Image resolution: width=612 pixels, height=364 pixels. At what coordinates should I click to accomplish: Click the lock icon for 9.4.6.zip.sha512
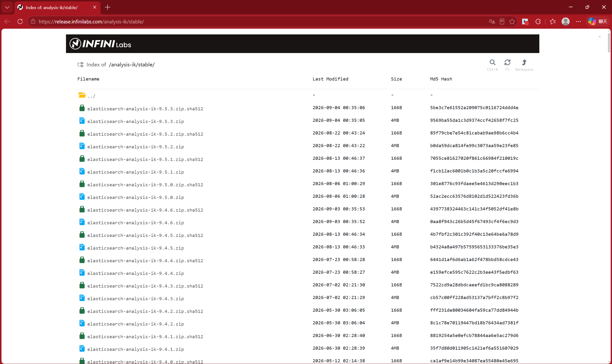(x=82, y=209)
